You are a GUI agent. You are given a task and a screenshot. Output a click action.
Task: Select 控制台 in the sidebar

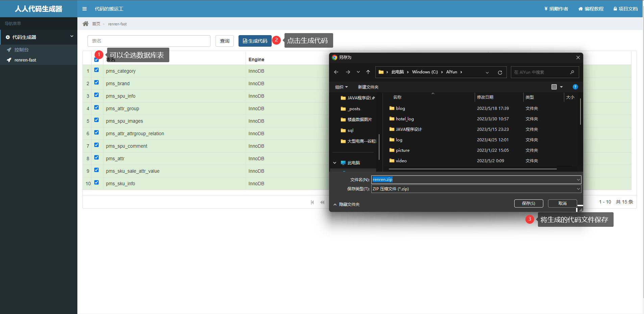[x=21, y=50]
